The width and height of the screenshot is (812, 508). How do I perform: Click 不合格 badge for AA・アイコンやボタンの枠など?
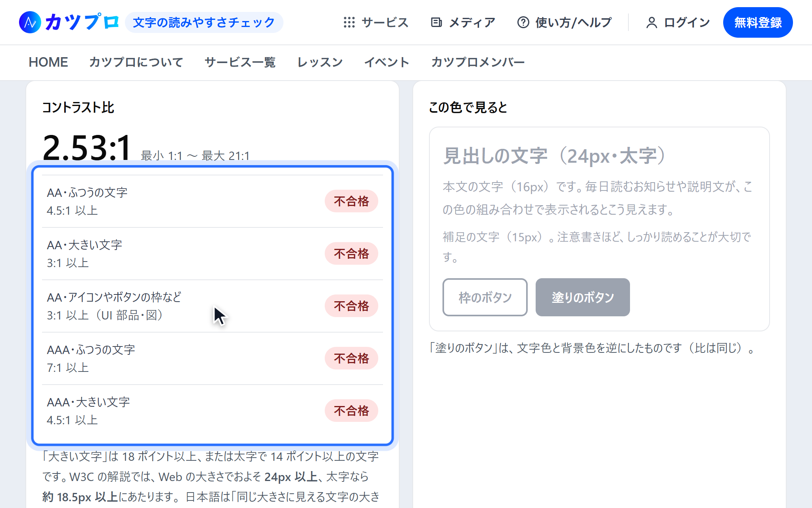click(351, 306)
